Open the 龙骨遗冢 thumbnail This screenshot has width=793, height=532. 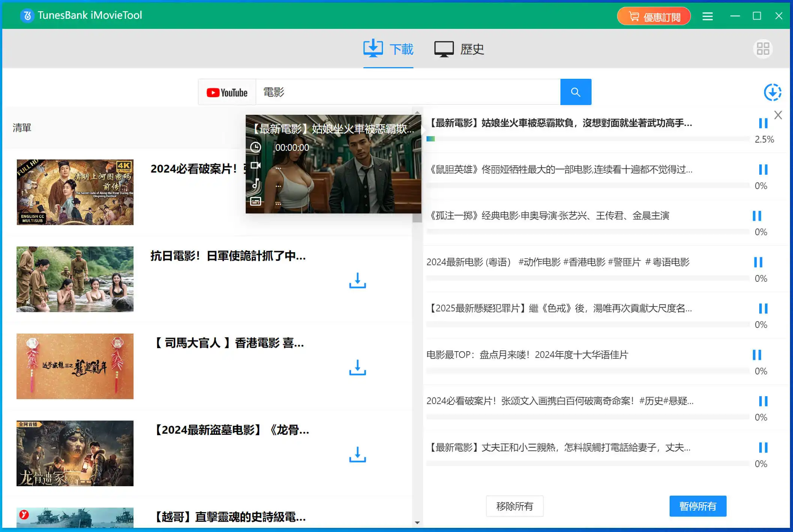[x=75, y=453]
